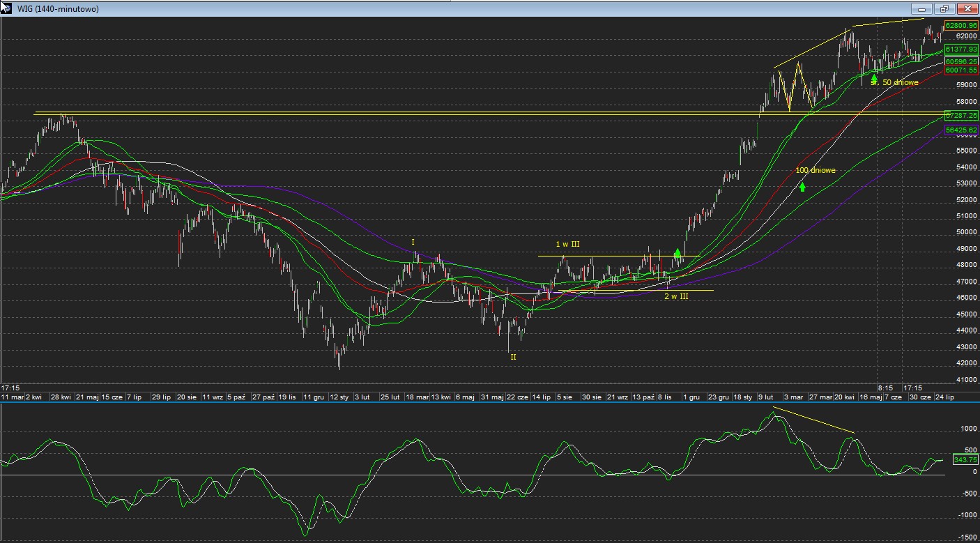Click the chart window system menu icon
980x543 pixels.
6,8
